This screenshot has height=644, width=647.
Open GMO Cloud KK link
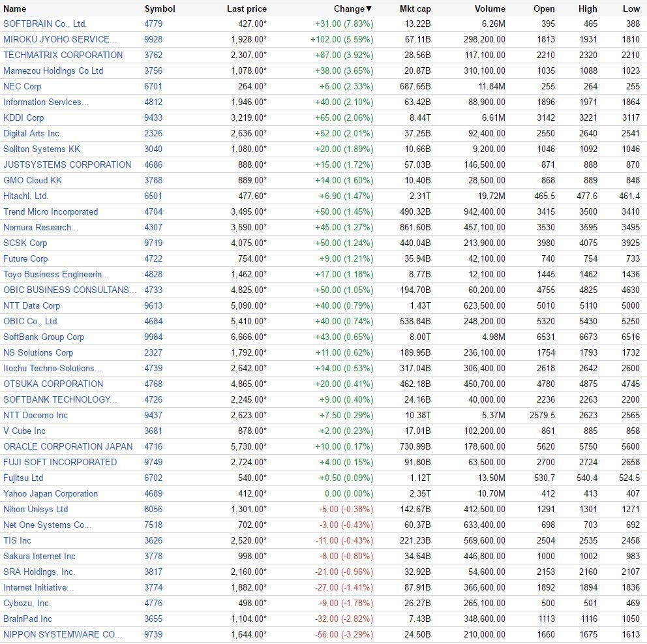[x=33, y=180]
